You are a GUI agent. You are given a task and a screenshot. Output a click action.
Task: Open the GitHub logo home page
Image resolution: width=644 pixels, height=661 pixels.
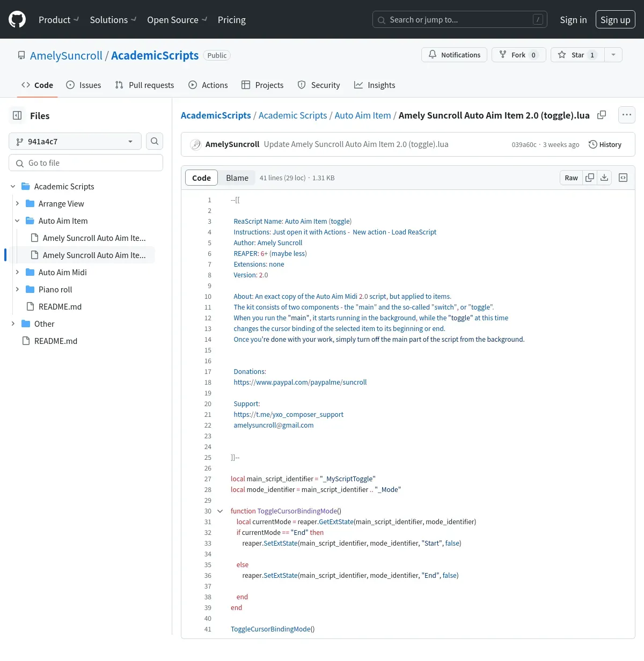point(17,20)
